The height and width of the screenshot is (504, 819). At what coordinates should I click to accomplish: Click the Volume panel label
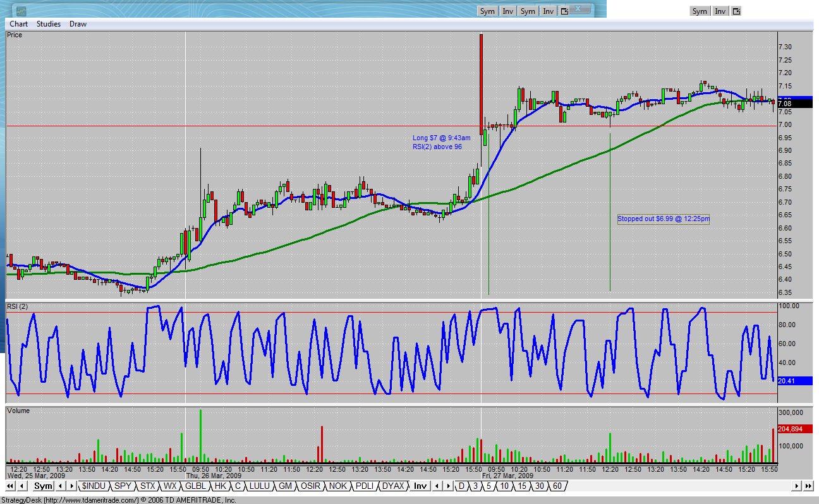18,411
